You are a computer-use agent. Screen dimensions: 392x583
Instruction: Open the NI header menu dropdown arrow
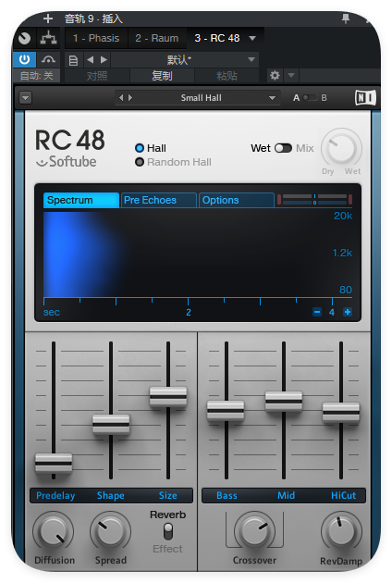26,98
